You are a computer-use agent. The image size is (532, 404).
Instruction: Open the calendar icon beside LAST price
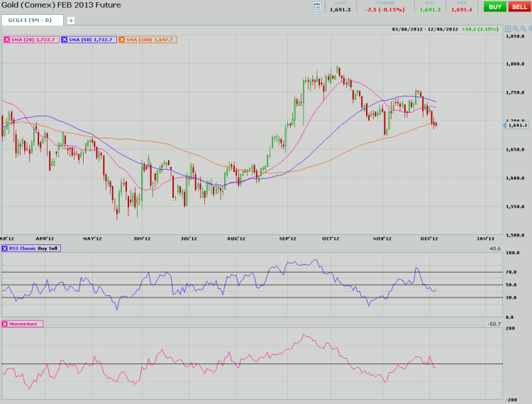pyautogui.click(x=317, y=6)
